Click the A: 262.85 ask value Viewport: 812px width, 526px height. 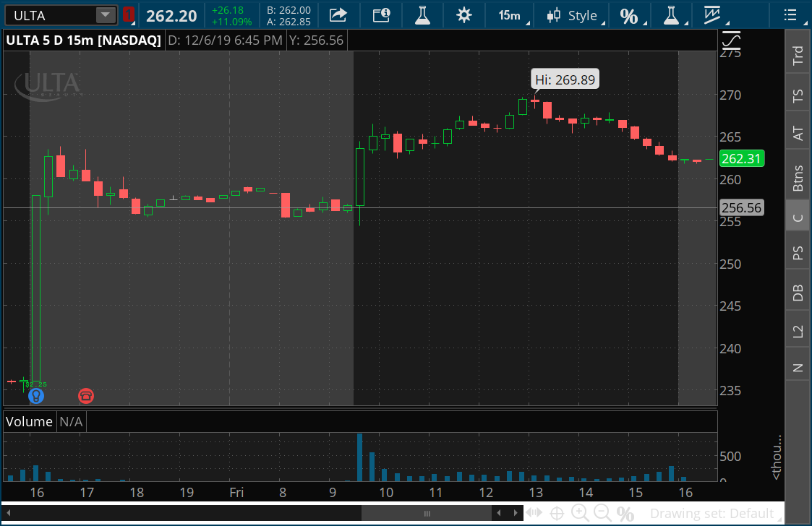pyautogui.click(x=289, y=22)
